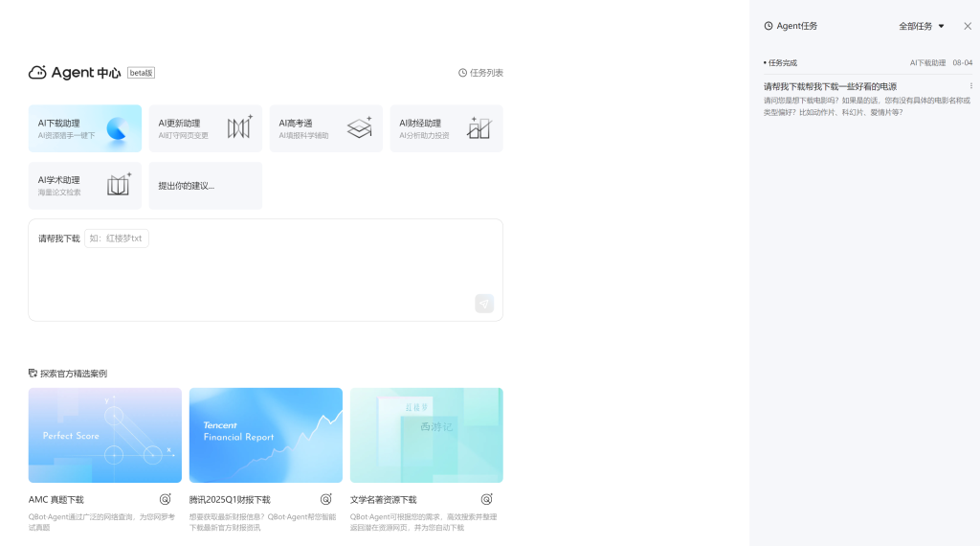Click the Agent中心 cloud logo icon
Viewport: 980px width, 546px height.
click(x=37, y=73)
